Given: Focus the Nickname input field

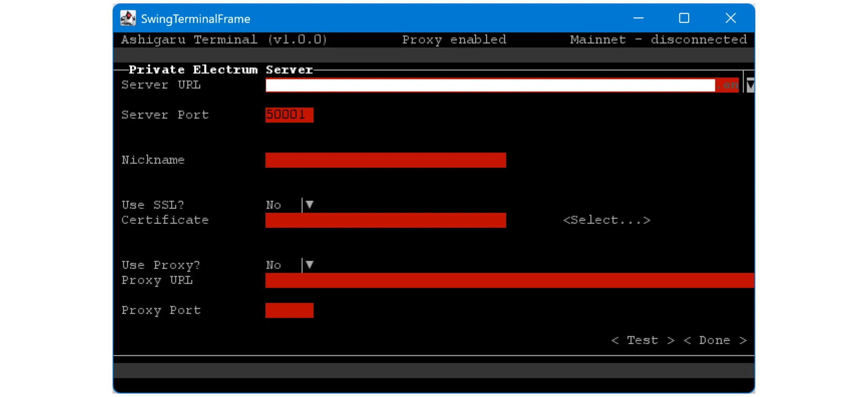Looking at the screenshot, I should pos(385,160).
